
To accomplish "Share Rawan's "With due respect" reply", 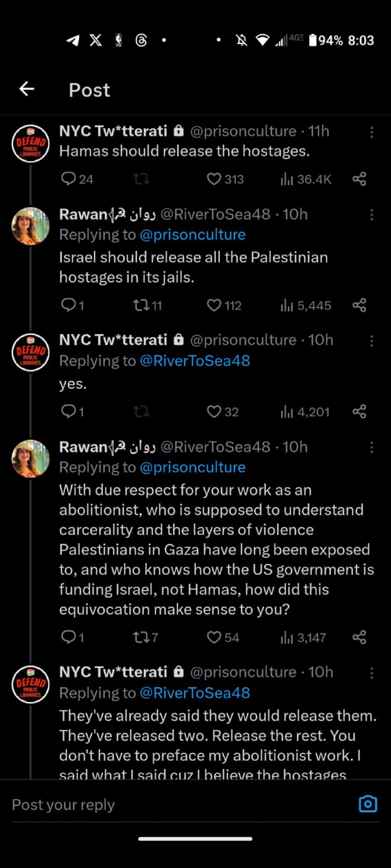I will [x=359, y=637].
